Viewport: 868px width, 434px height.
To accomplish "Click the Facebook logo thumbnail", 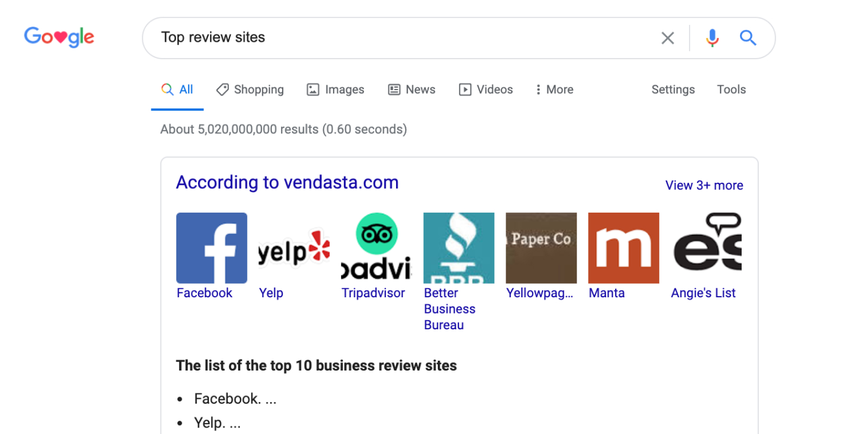I will point(211,247).
